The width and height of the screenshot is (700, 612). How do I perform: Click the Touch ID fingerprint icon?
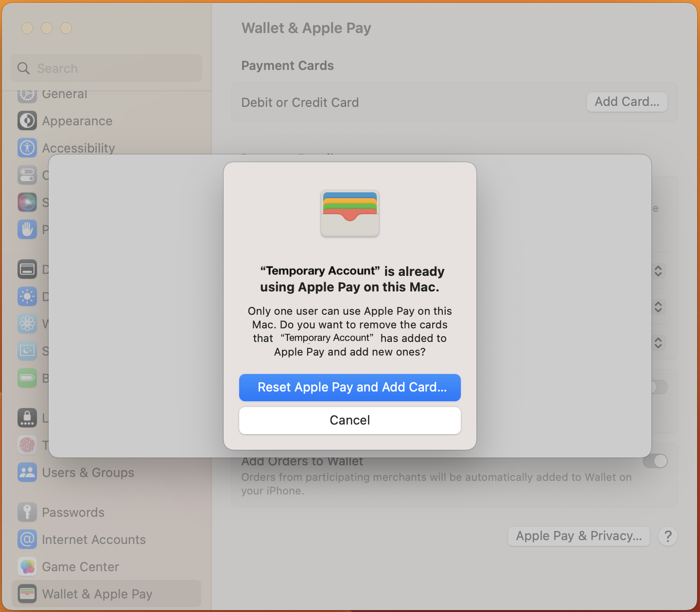[x=27, y=445]
